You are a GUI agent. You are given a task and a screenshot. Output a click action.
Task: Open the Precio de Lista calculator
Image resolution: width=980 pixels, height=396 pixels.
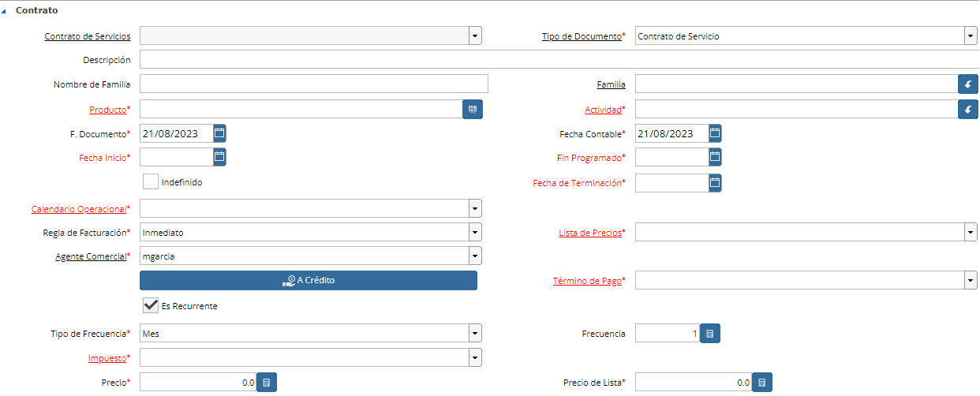762,383
